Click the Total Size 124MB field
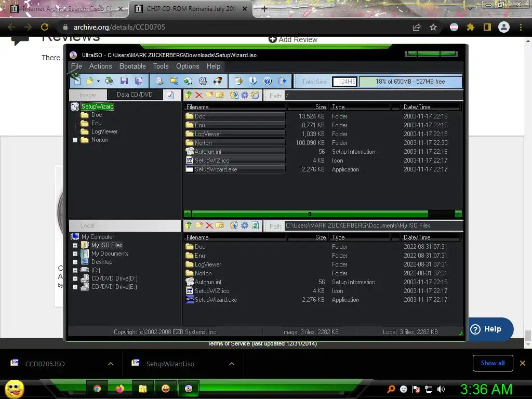The width and height of the screenshot is (532, 399). click(345, 82)
